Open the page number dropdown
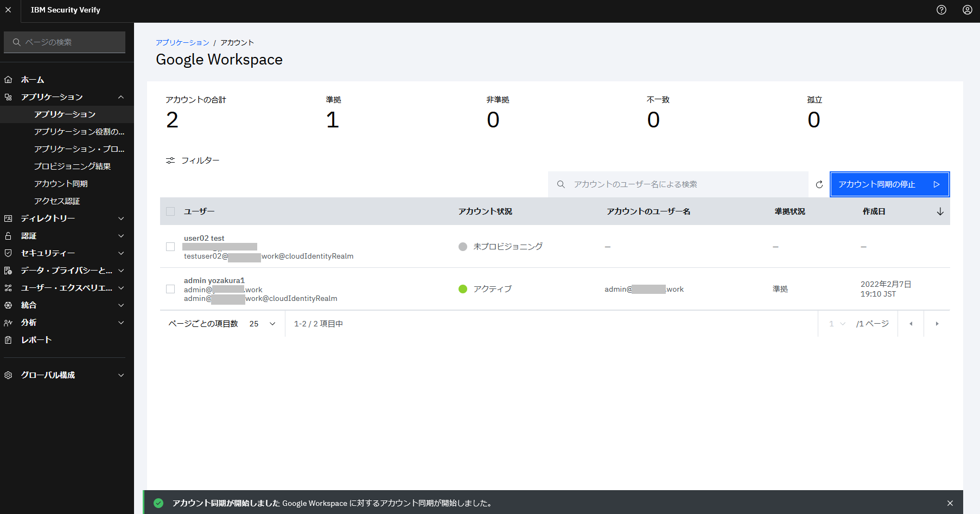 click(x=837, y=324)
